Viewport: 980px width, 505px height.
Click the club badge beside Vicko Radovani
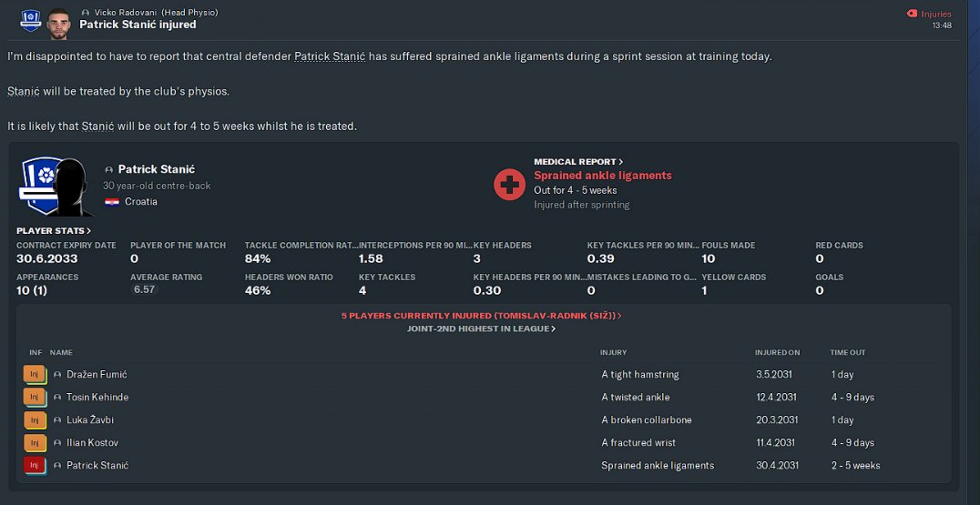[30, 21]
